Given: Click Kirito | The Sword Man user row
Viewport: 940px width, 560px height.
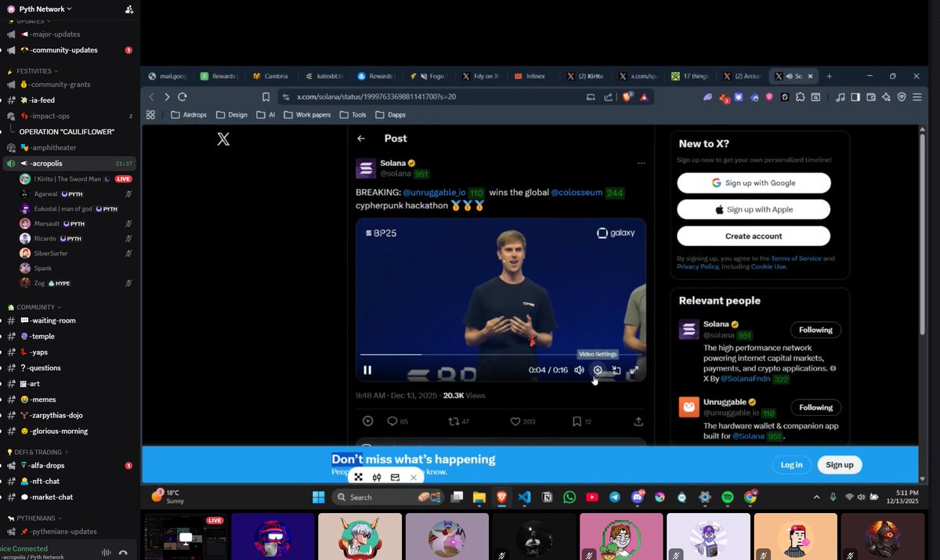Looking at the screenshot, I should [75, 179].
